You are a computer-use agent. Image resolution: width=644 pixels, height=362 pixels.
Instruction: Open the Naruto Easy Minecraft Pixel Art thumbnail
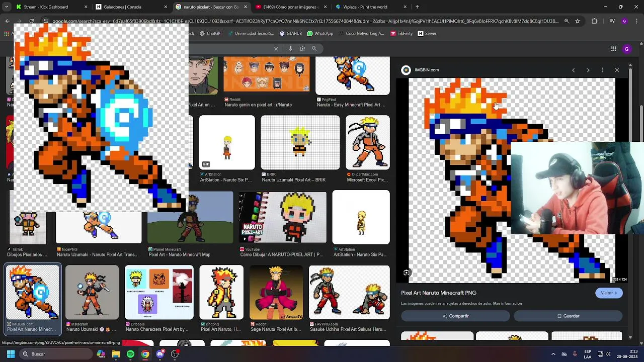(352, 75)
